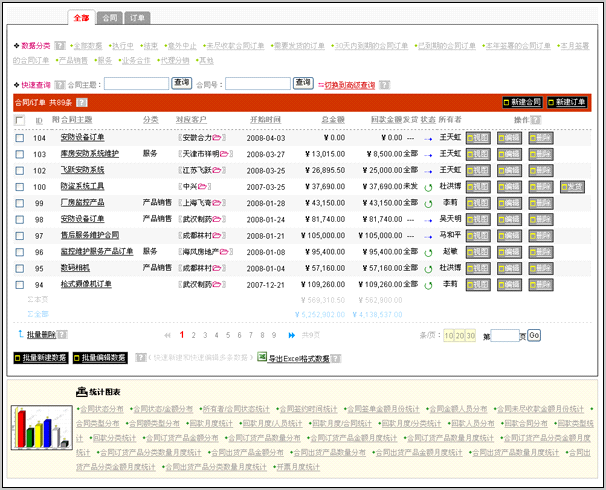
Task: Click the help icon in the 操作 column header
Action: point(531,121)
